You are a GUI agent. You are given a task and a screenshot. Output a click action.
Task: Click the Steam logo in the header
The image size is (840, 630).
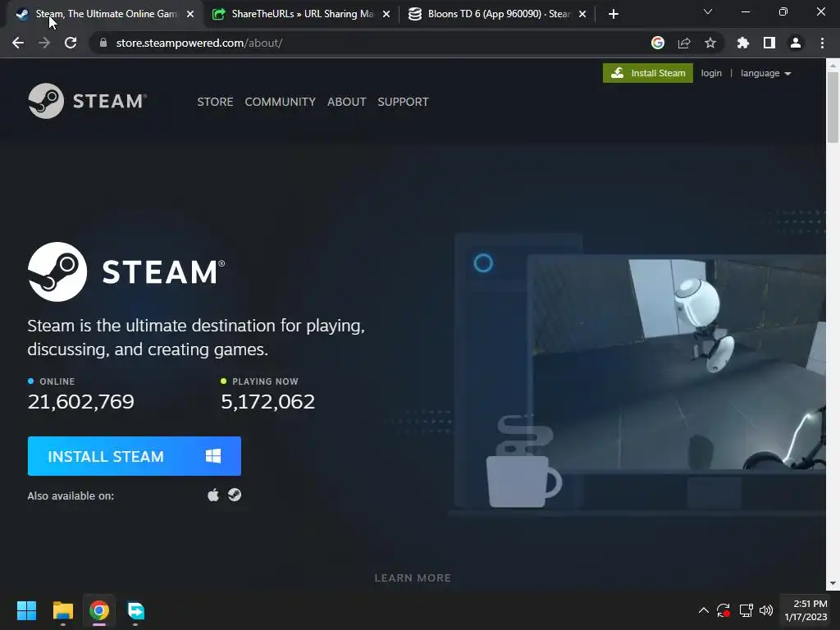(87, 101)
